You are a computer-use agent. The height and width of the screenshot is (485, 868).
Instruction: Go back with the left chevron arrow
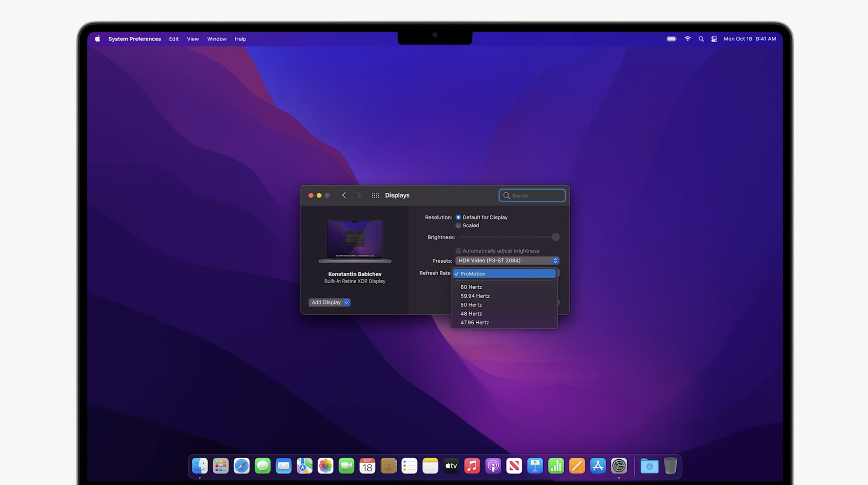(x=344, y=195)
